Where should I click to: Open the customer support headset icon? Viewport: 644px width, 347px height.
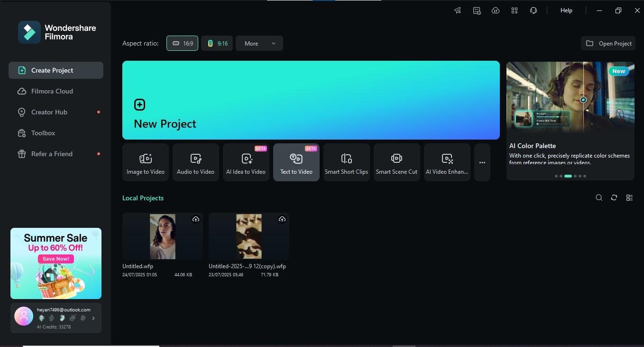534,10
